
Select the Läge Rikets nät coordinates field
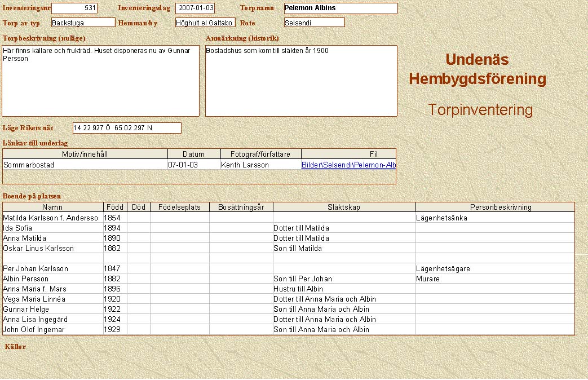pos(127,128)
